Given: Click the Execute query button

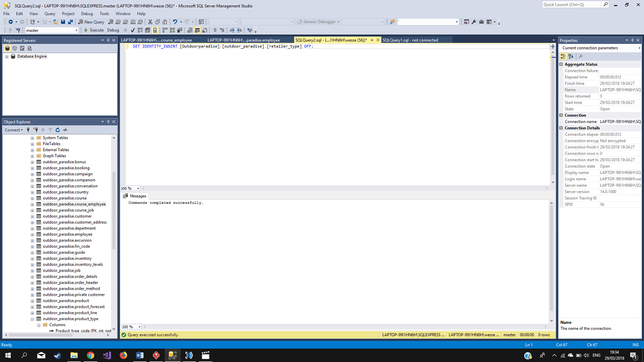Looking at the screenshot, I should tap(94, 30).
